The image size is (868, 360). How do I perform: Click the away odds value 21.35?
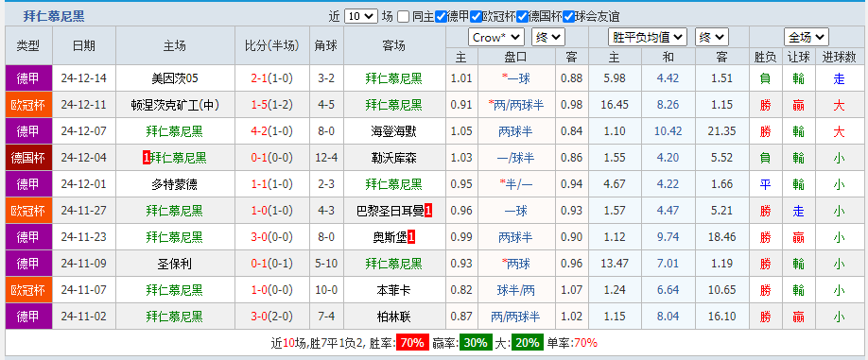[721, 131]
